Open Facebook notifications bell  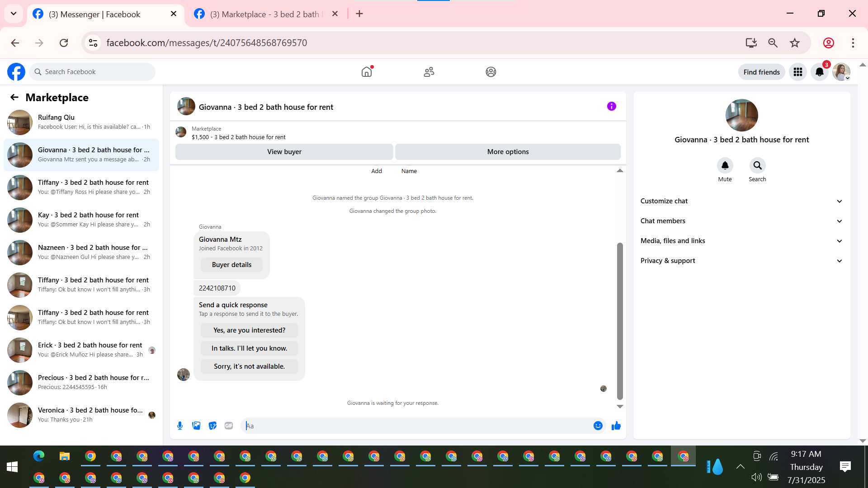(819, 72)
